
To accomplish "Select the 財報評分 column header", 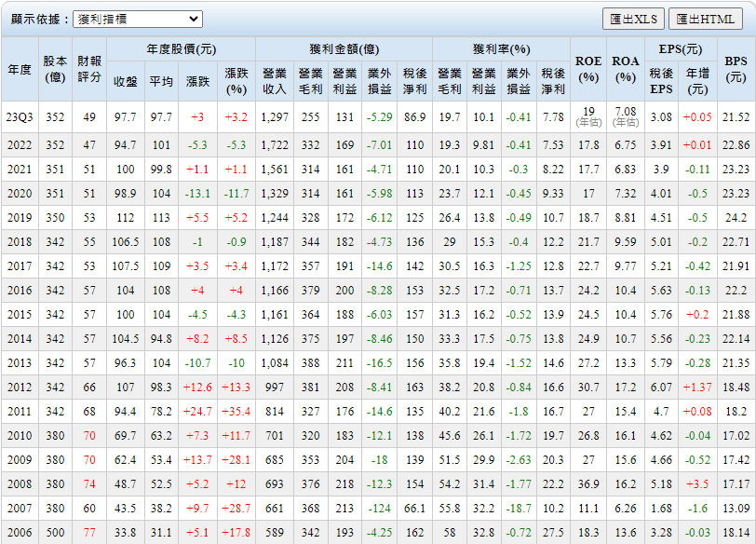I will [x=89, y=70].
